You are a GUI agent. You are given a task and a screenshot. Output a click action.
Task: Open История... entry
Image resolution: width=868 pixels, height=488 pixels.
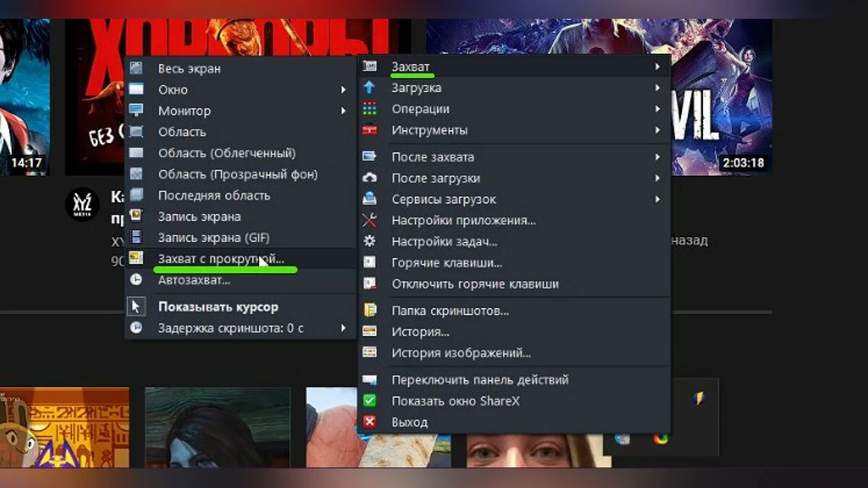[514, 332]
